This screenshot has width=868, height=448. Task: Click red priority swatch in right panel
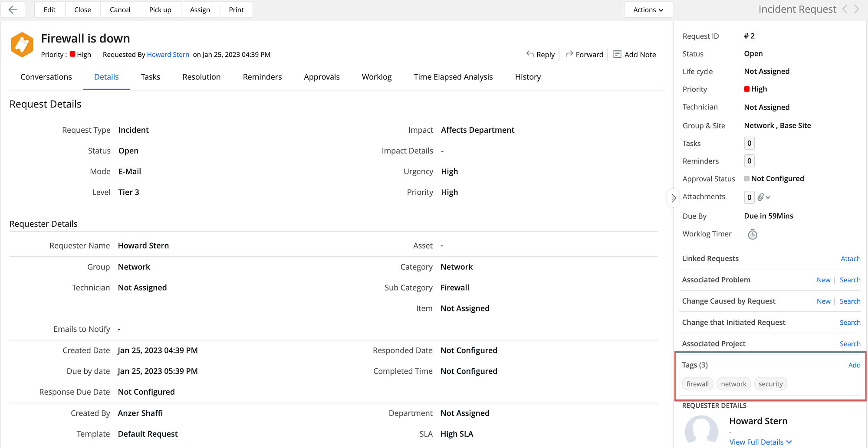point(747,89)
